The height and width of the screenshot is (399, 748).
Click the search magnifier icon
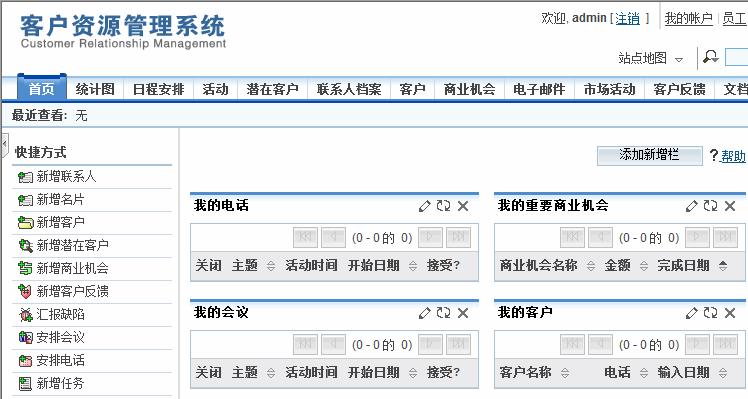[710, 57]
